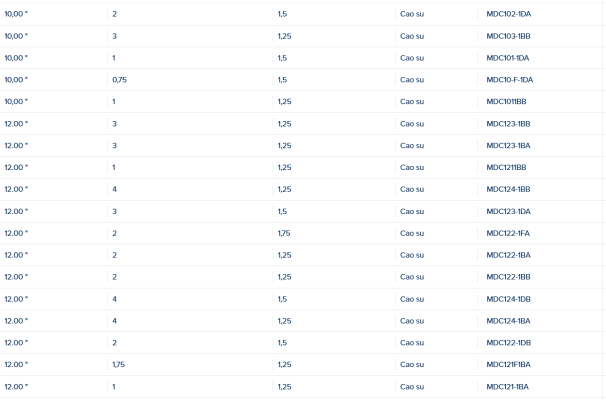This screenshot has width=606, height=400.
Task: Select part number MDC102-1DA
Action: tap(509, 14)
